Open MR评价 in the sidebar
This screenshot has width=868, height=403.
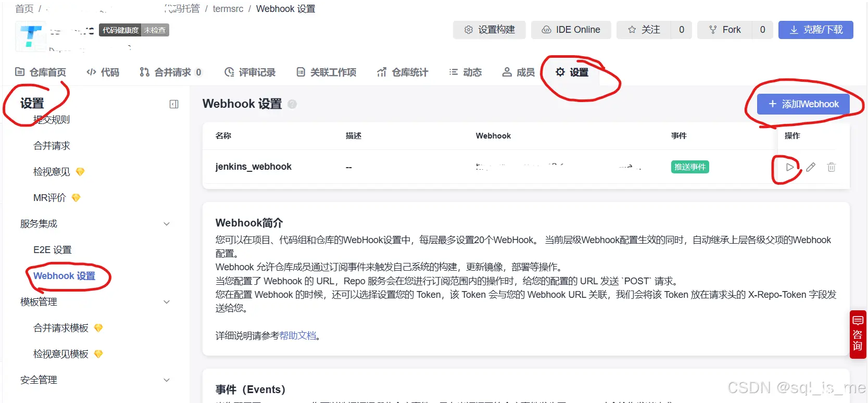pos(49,197)
